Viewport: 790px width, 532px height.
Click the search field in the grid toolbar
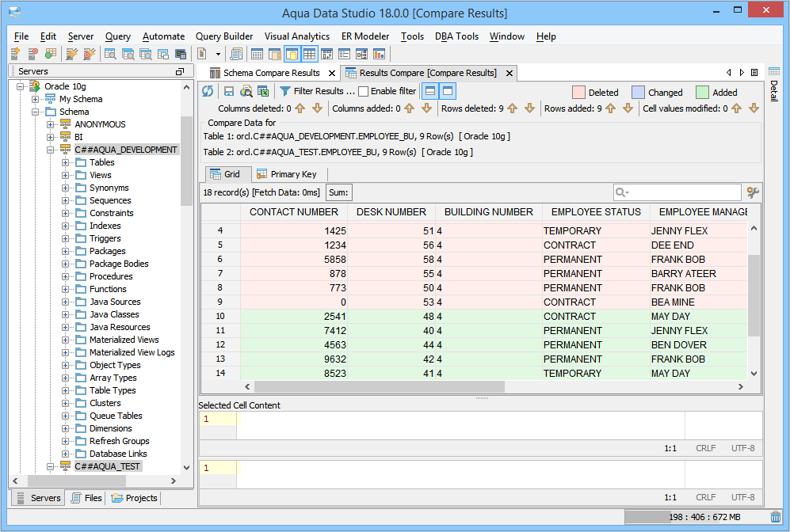point(677,192)
